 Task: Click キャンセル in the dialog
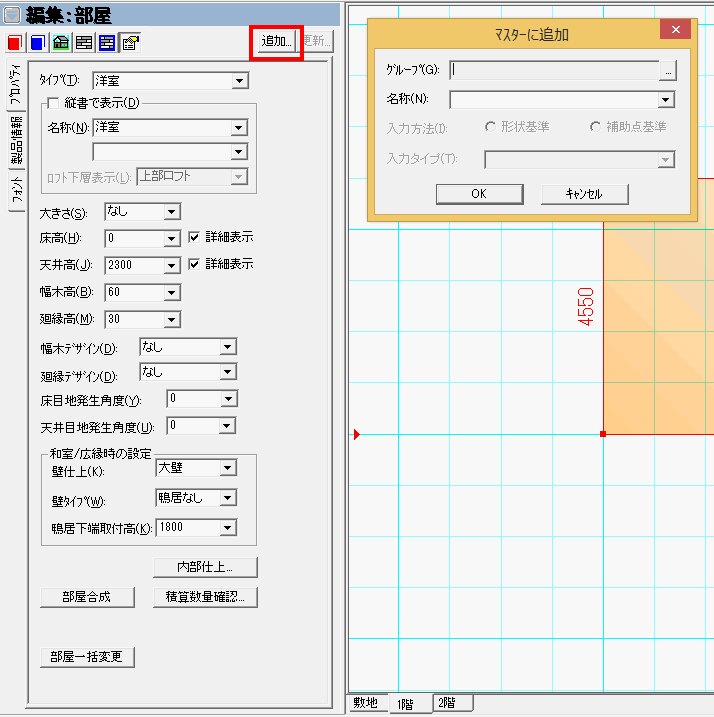(584, 194)
